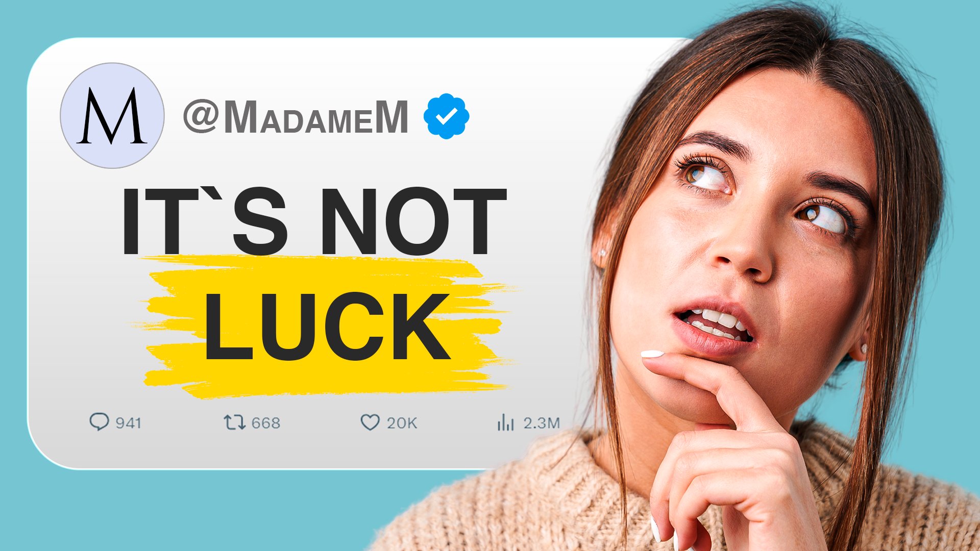Viewport: 980px width, 551px height.
Task: Click the reply speech bubble icon
Action: [99, 422]
